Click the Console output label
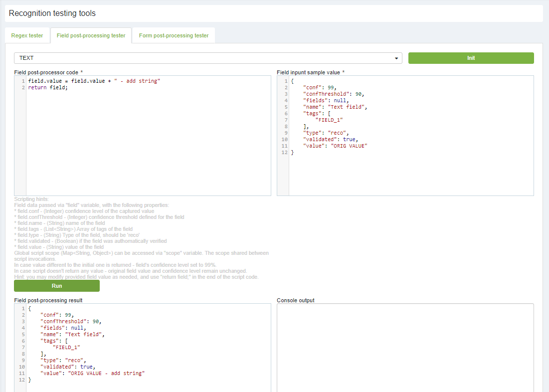 pyautogui.click(x=296, y=301)
